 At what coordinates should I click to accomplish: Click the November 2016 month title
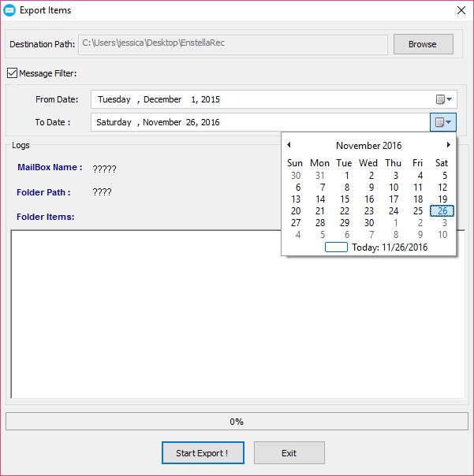tap(368, 146)
